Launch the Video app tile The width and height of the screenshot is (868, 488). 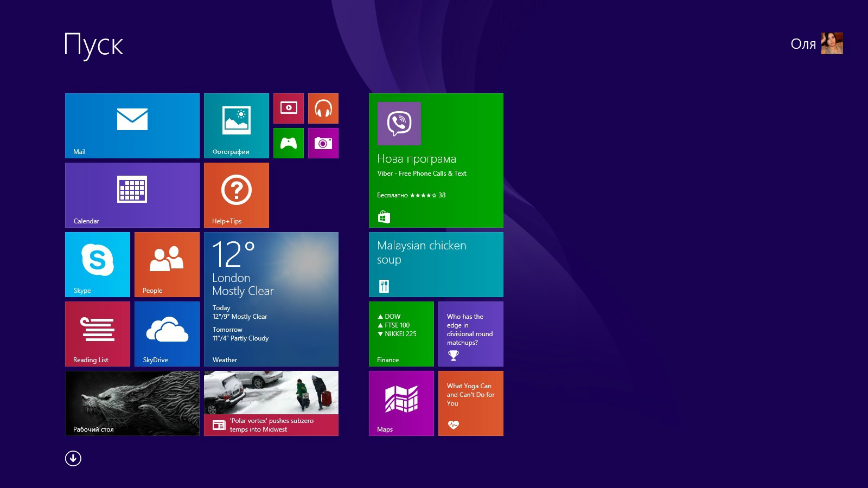tap(289, 108)
